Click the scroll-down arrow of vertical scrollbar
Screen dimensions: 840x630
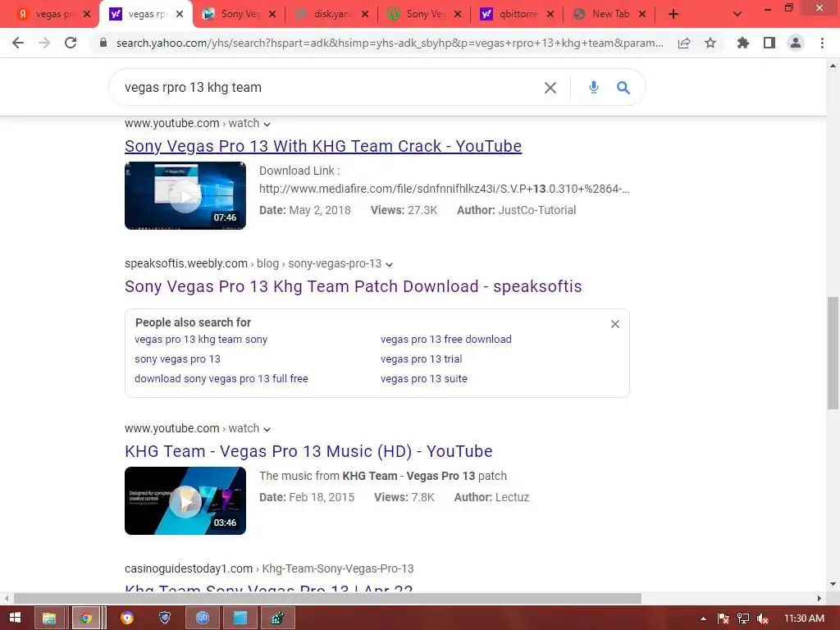click(x=833, y=584)
